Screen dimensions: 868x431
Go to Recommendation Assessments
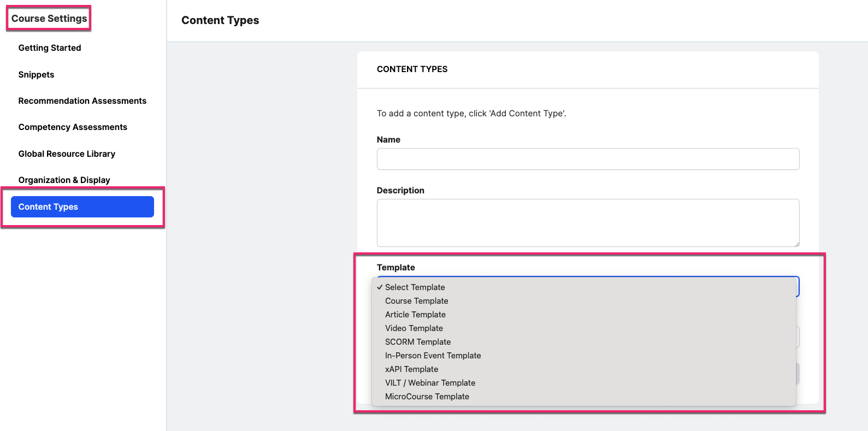(x=82, y=101)
